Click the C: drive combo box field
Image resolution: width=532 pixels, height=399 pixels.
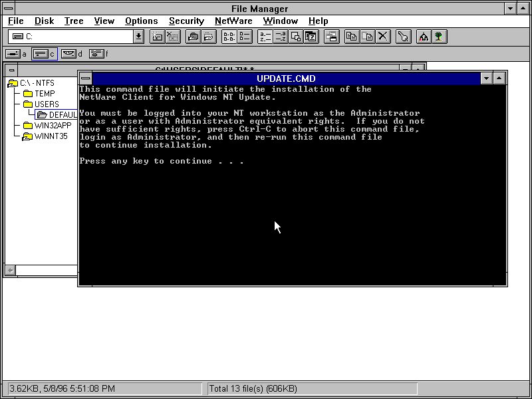pos(71,37)
